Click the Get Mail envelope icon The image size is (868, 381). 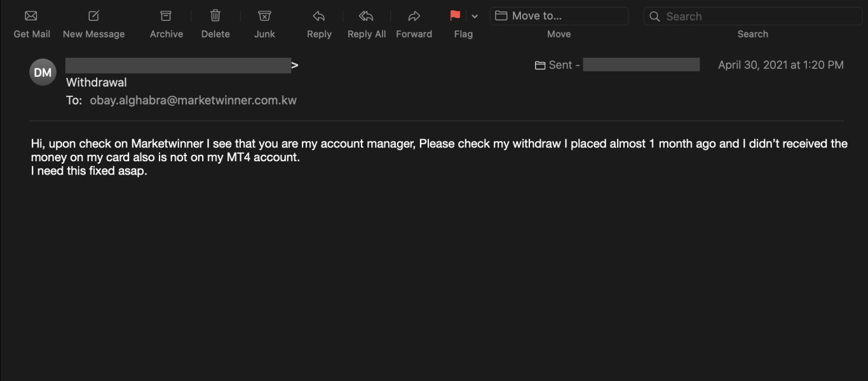pyautogui.click(x=31, y=16)
